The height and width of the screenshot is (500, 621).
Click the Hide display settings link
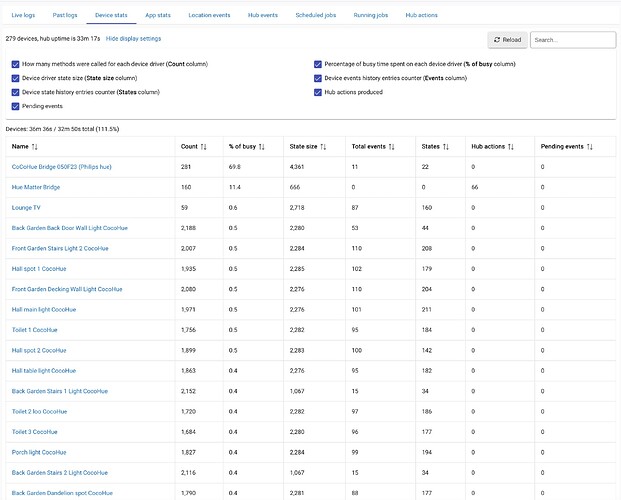click(x=133, y=38)
